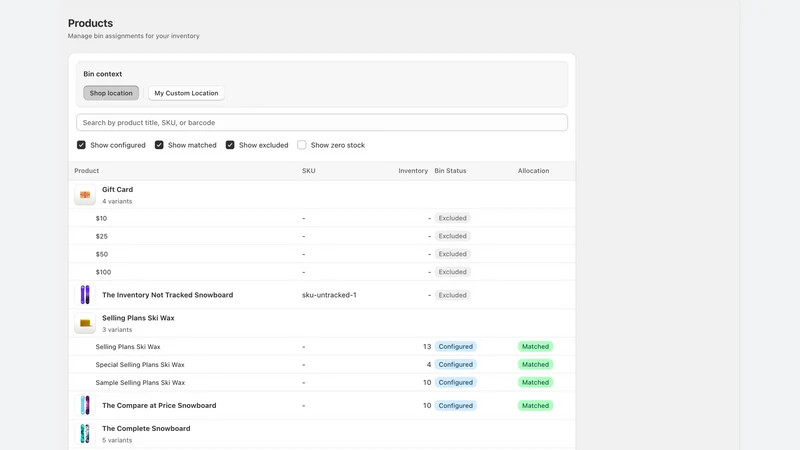
Task: Open The Compare at Price Snowboard title
Action: coord(159,406)
